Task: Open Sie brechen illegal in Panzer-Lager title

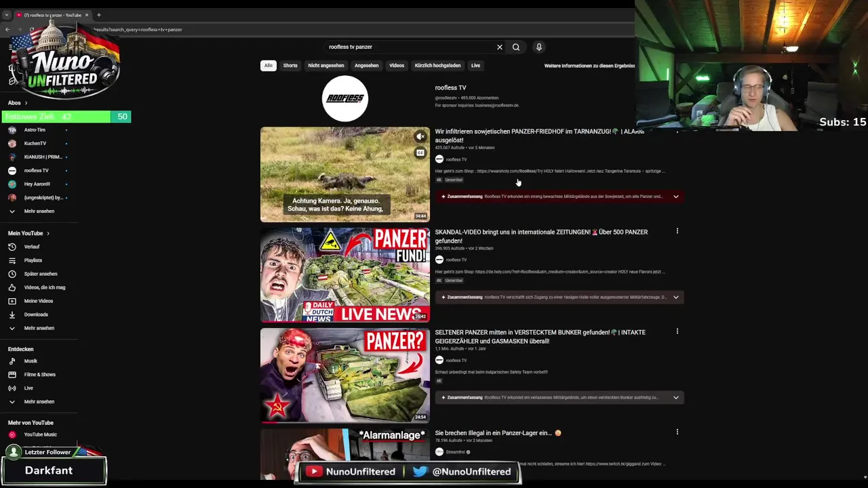Action: point(498,432)
